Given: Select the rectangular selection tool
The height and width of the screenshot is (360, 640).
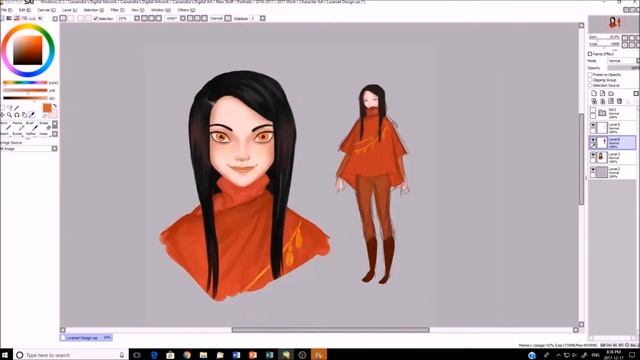Looking at the screenshot, I should pyautogui.click(x=2, y=108).
